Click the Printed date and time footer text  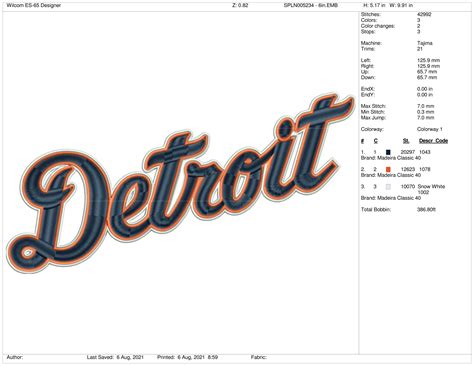[187, 357]
